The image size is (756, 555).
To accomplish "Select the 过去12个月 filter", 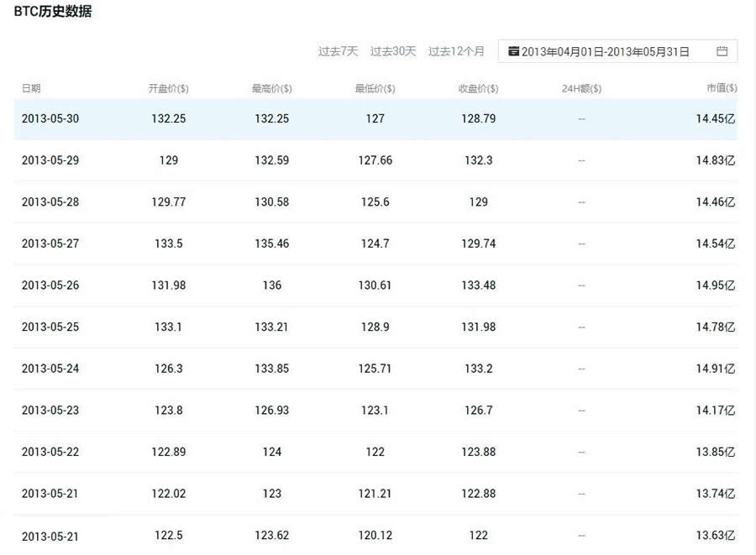I will [456, 51].
